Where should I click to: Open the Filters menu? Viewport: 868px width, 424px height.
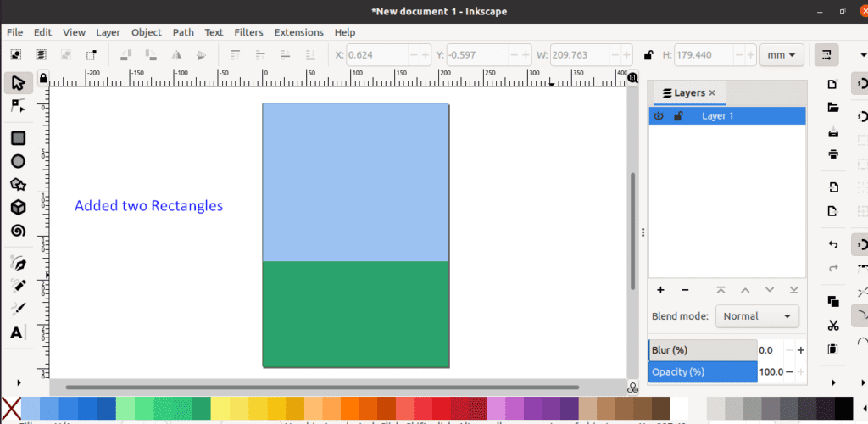pyautogui.click(x=248, y=32)
